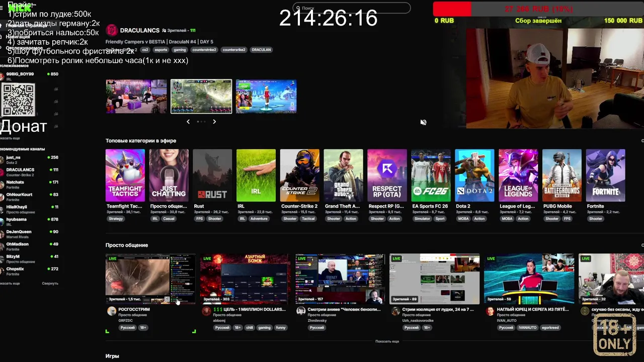The image size is (644, 362).
Task: Show more Просто общение streams via Показать еще
Action: [x=387, y=341]
